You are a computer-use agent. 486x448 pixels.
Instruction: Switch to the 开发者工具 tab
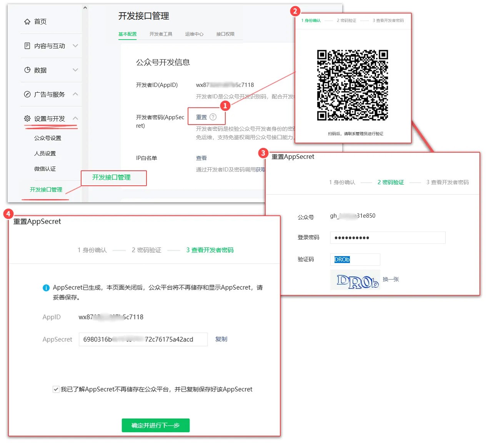pos(161,34)
